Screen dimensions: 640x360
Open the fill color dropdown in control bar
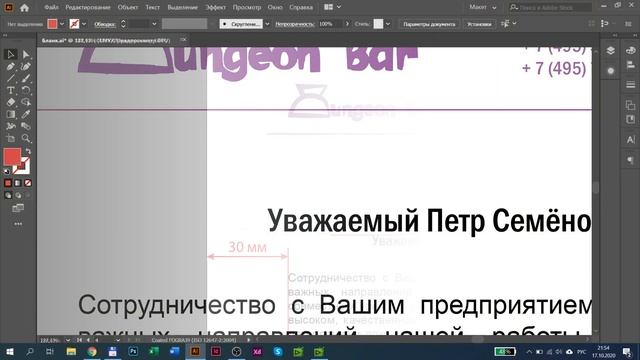click(x=62, y=24)
